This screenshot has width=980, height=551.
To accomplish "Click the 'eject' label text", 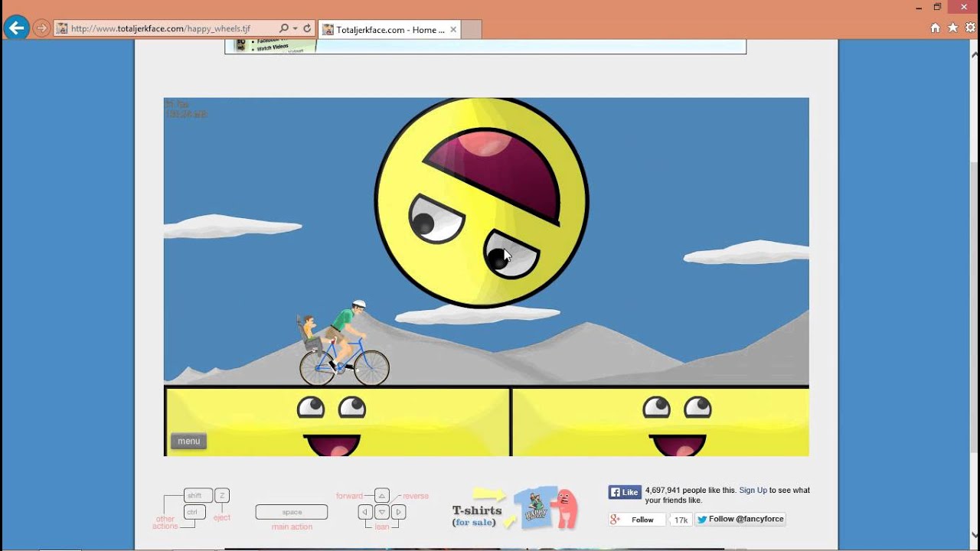I will point(222,518).
